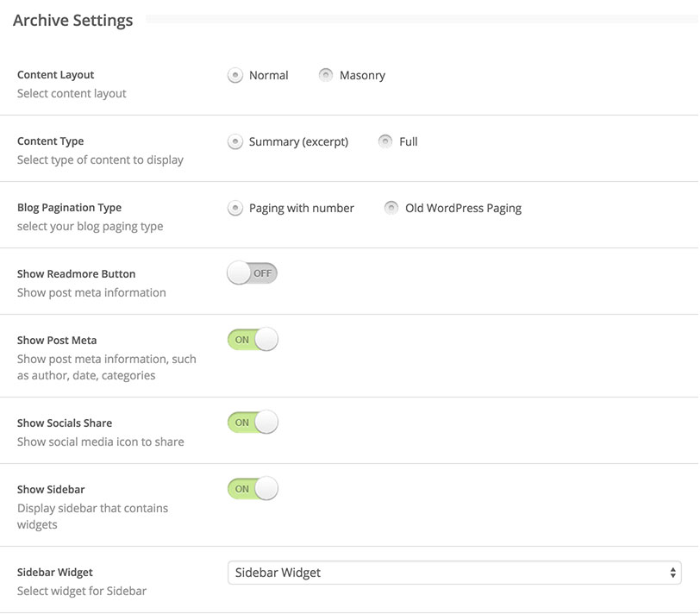Click the Show Readmore Button label
Viewport: 700px width, 614px height.
(x=76, y=273)
